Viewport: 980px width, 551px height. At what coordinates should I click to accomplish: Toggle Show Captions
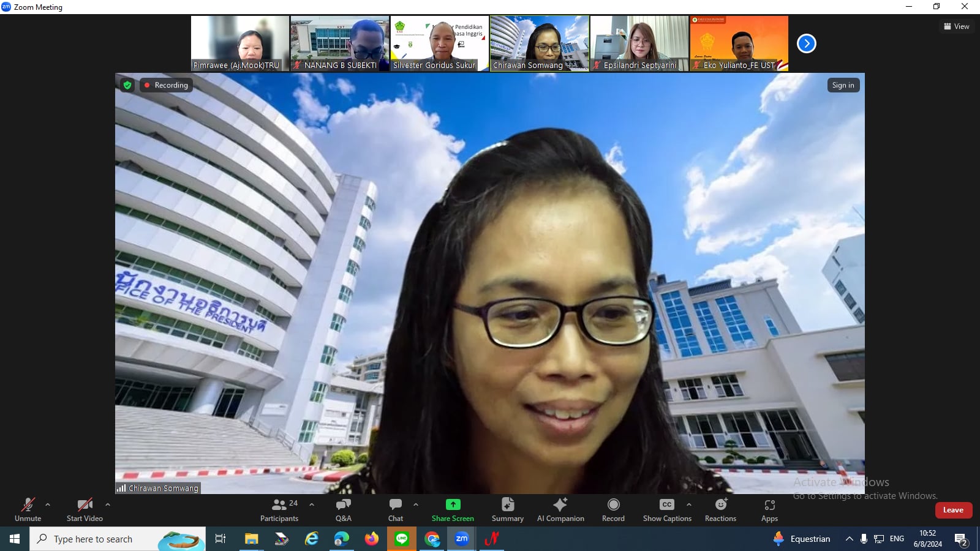(666, 509)
